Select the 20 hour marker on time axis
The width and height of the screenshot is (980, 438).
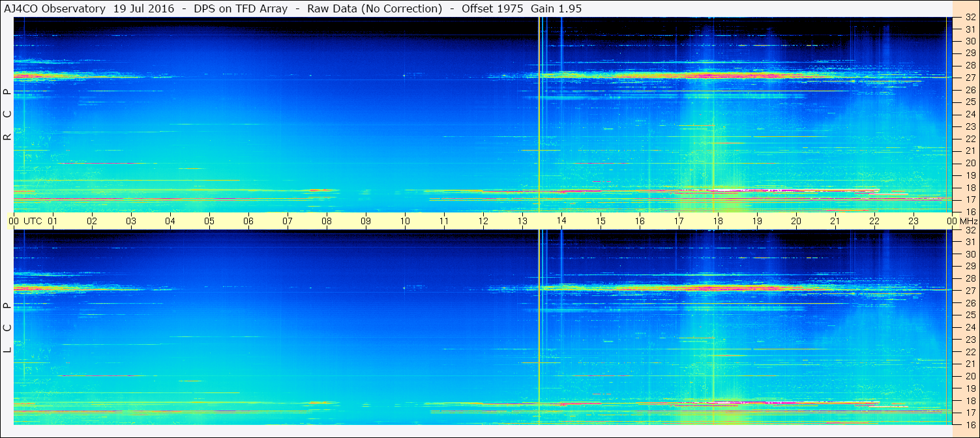[796, 221]
